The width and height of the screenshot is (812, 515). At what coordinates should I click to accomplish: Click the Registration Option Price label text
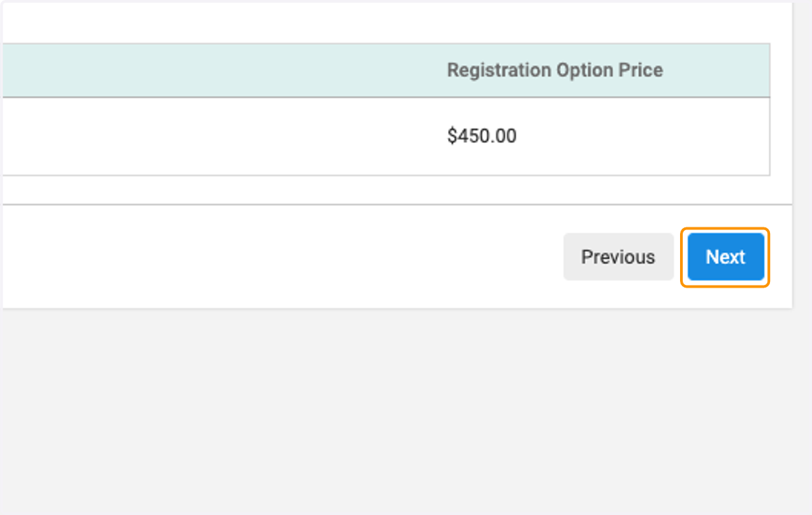555,70
